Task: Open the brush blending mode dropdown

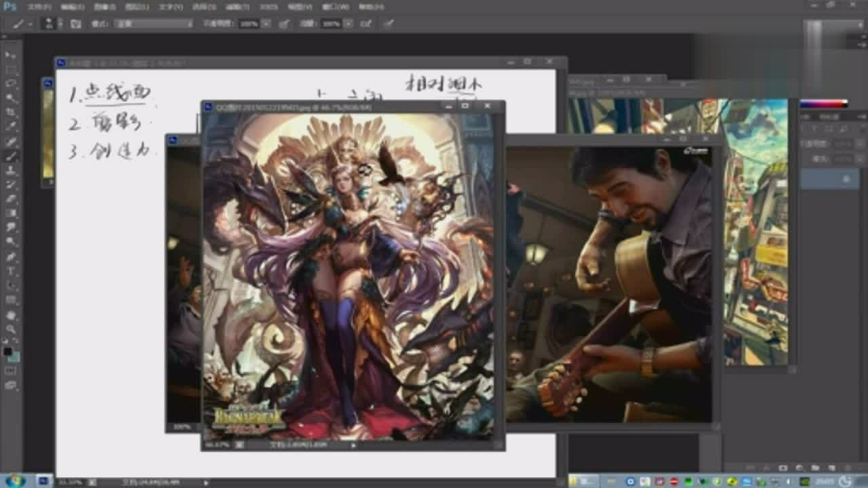Action: click(x=153, y=23)
